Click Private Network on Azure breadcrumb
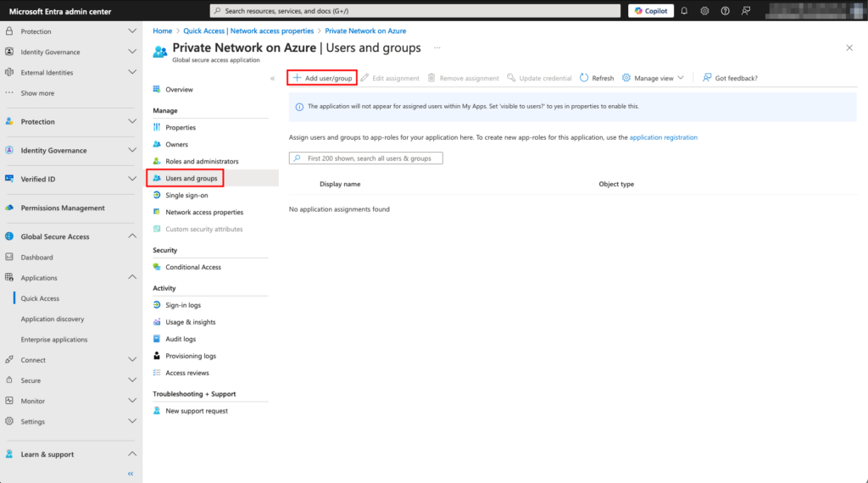Screen dimensions: 868x483 pos(365,31)
